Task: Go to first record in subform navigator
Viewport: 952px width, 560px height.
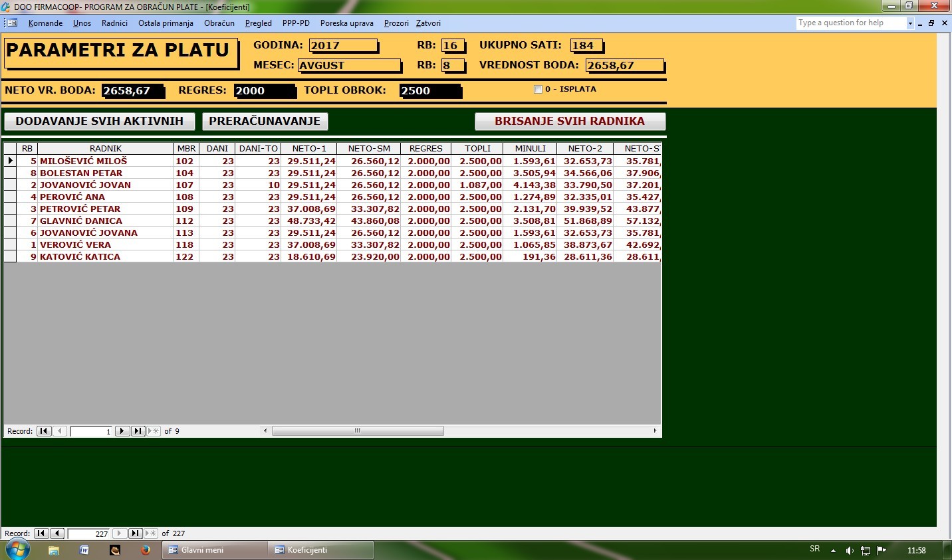Action: tap(44, 431)
